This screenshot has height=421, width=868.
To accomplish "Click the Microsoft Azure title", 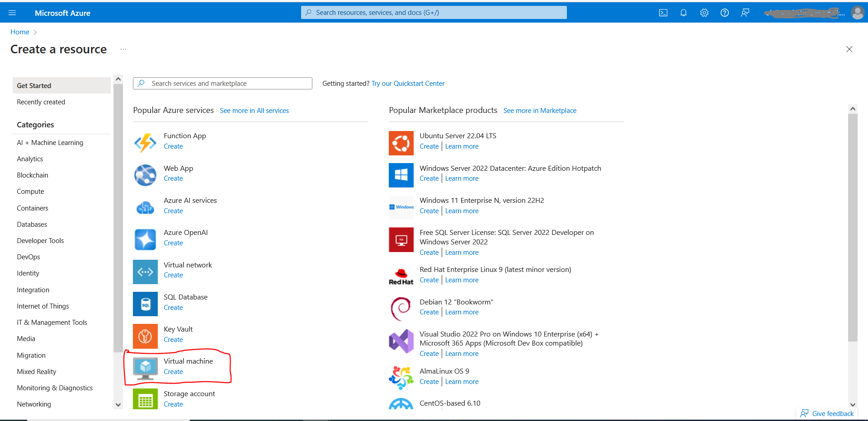I will coord(62,13).
